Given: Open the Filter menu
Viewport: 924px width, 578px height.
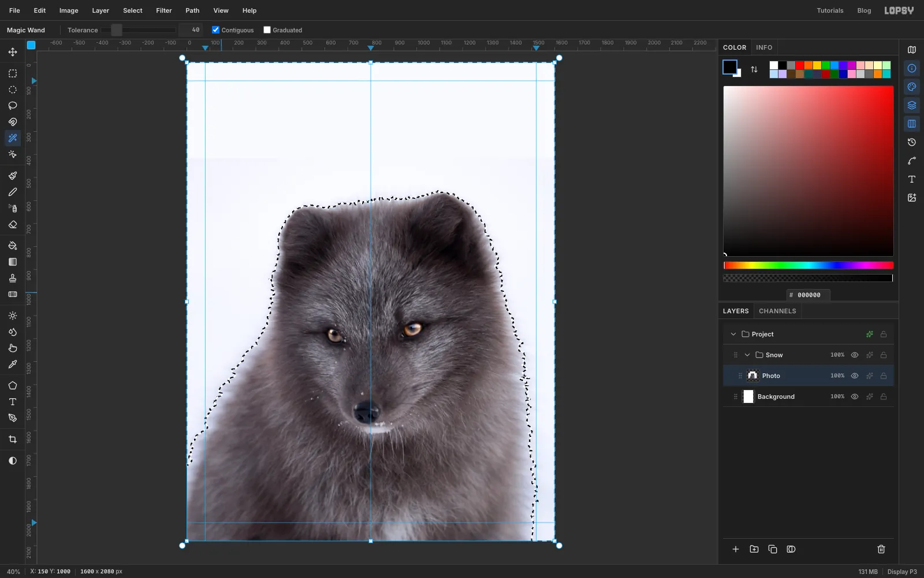Looking at the screenshot, I should click(164, 10).
